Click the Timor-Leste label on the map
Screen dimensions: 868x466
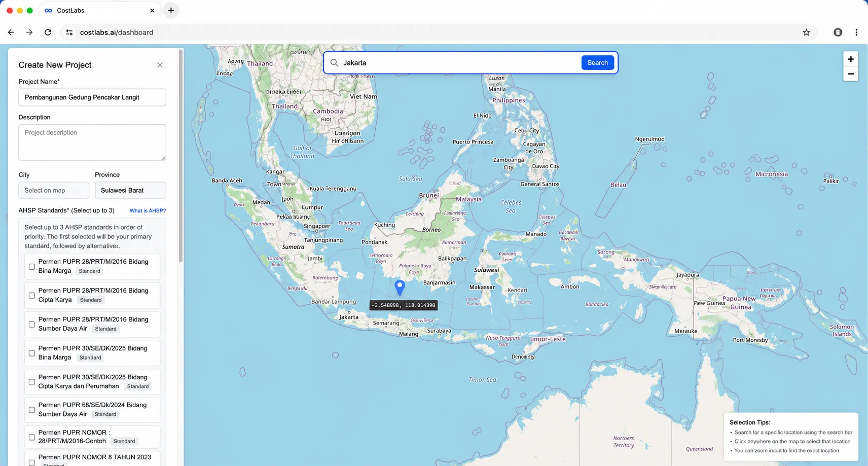(548, 339)
